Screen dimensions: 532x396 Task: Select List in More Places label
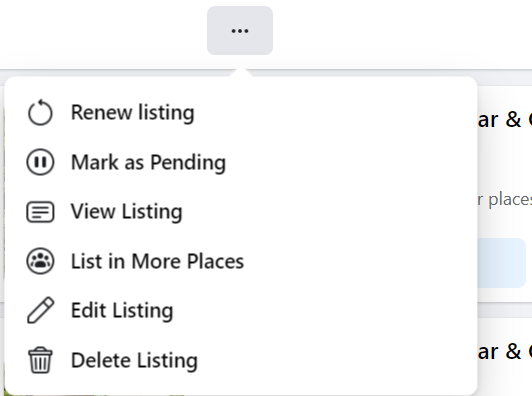pos(157,261)
